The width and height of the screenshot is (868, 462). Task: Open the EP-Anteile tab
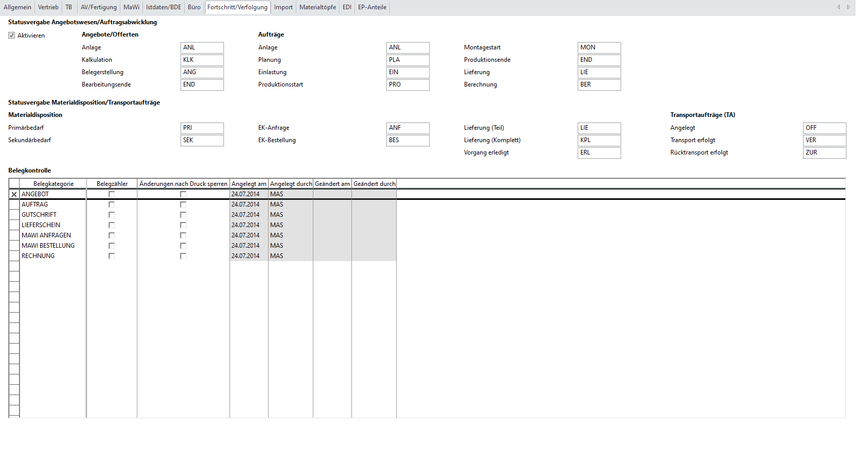[x=372, y=7]
